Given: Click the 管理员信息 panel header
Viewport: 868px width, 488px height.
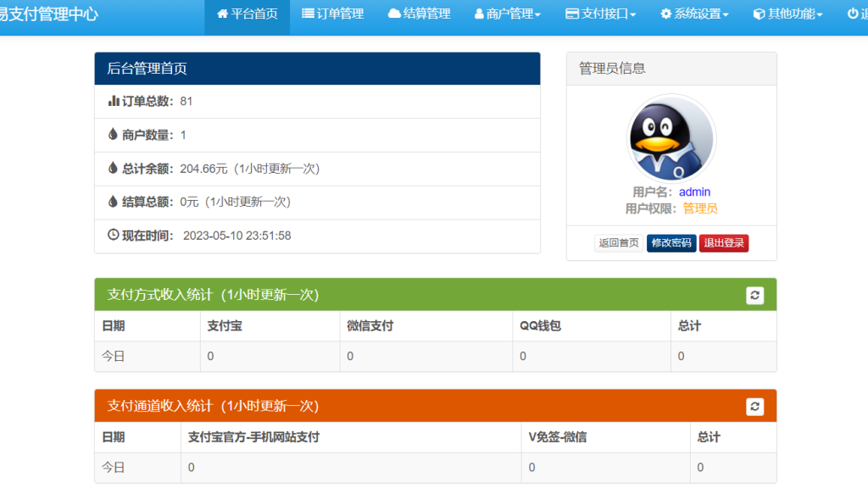Looking at the screenshot, I should [x=671, y=69].
